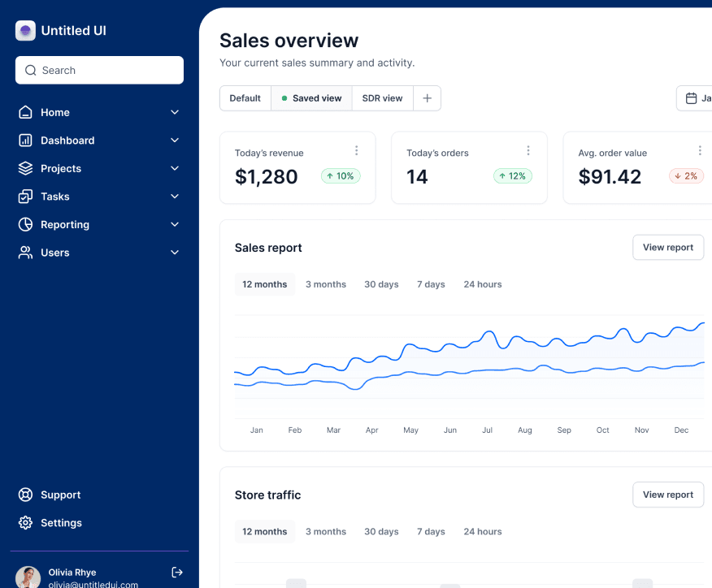Switch to the Default view tab
Viewport: 712px width, 588px height.
pyautogui.click(x=245, y=98)
